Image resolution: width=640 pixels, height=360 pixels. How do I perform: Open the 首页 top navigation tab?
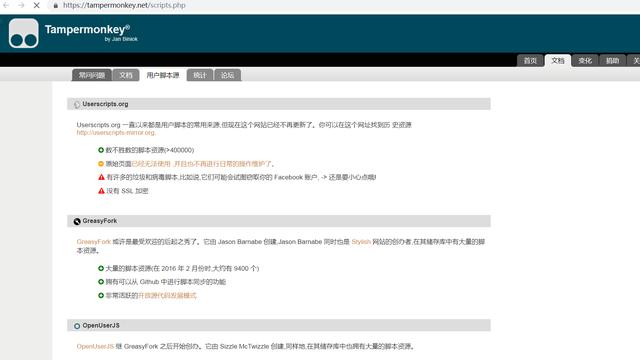[x=530, y=60]
